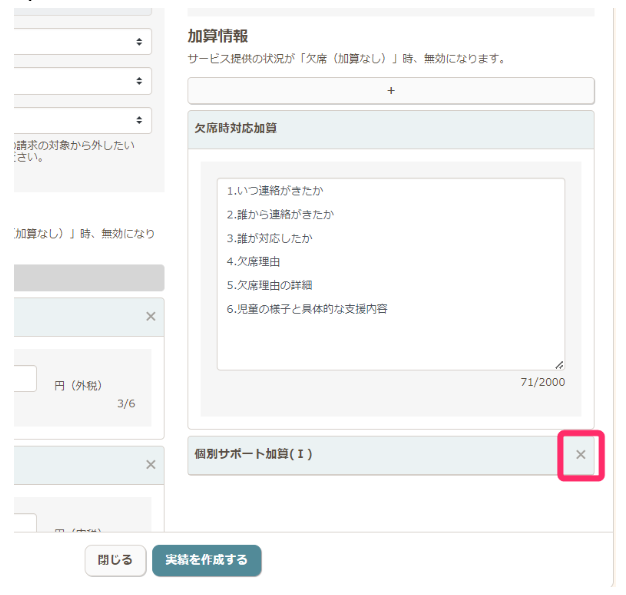The image size is (626, 595).
Task: Place cursor on line 6.児童の様子と具体的な支援内容
Action: [x=307, y=309]
